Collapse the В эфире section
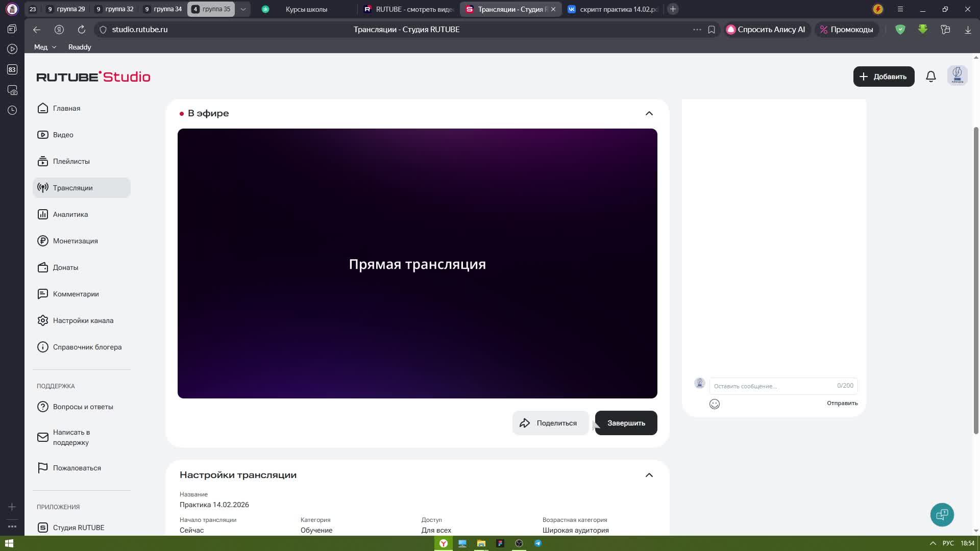980x551 pixels. click(649, 113)
